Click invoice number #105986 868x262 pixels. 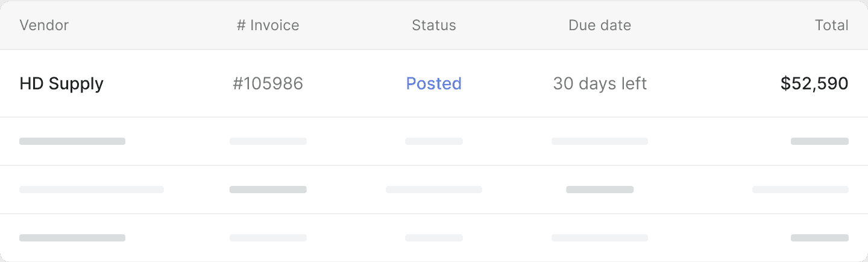(268, 83)
